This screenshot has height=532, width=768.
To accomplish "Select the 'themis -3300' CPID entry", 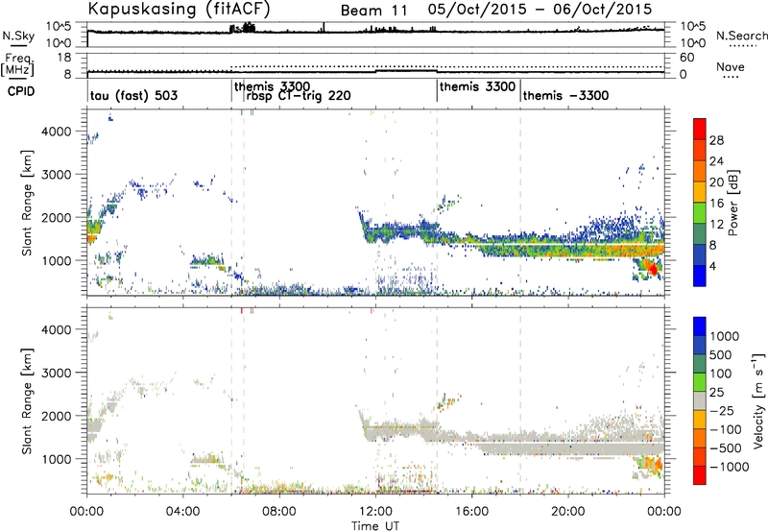I will coord(565,95).
